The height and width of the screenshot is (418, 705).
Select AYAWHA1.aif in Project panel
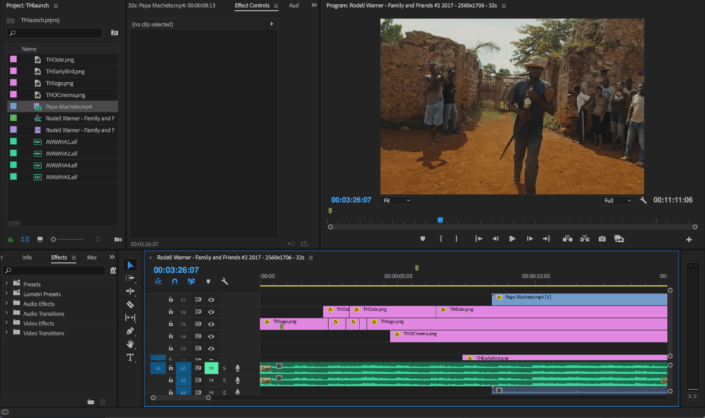[63, 142]
